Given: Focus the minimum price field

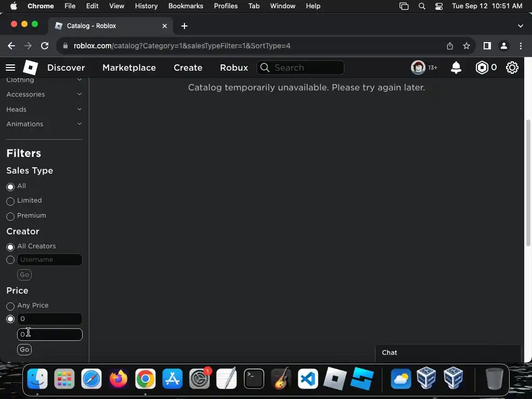Looking at the screenshot, I should (49, 319).
